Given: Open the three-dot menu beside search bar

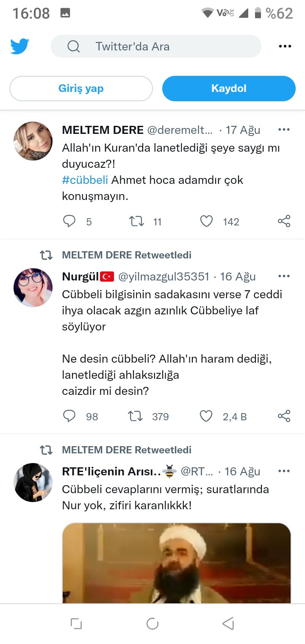Looking at the screenshot, I should point(285,47).
